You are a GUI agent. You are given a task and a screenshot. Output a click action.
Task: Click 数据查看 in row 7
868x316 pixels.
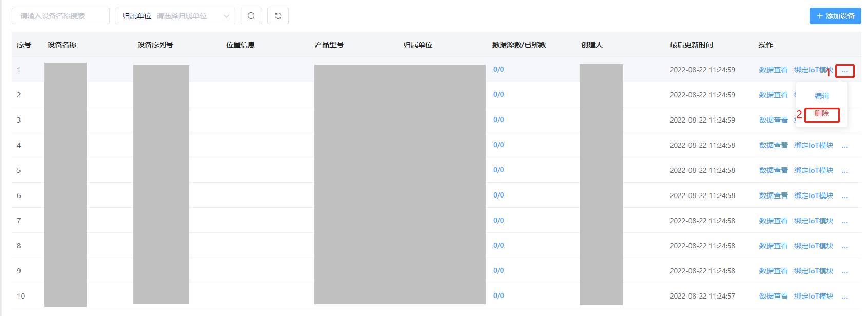pos(774,221)
